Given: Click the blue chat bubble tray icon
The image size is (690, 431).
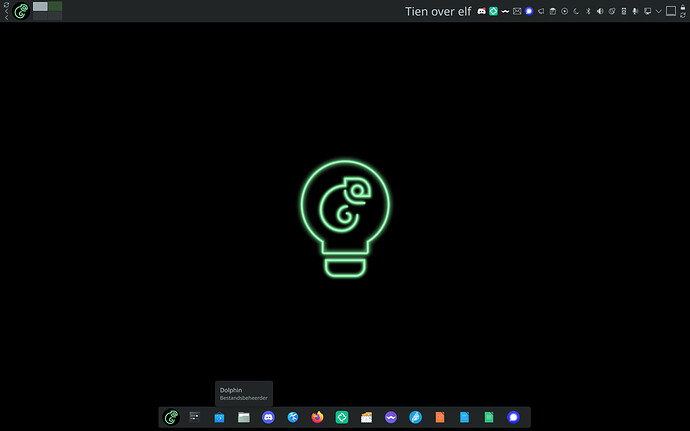Looking at the screenshot, I should tap(529, 11).
